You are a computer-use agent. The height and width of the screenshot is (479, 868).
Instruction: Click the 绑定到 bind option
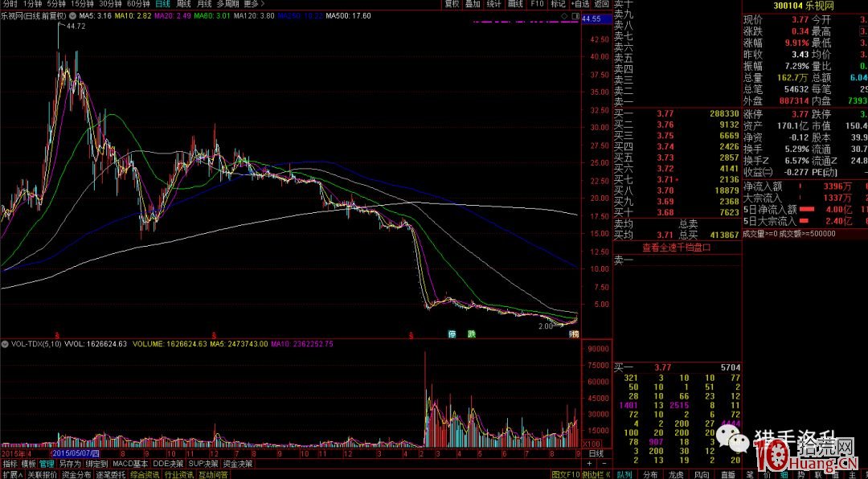[x=97, y=464]
